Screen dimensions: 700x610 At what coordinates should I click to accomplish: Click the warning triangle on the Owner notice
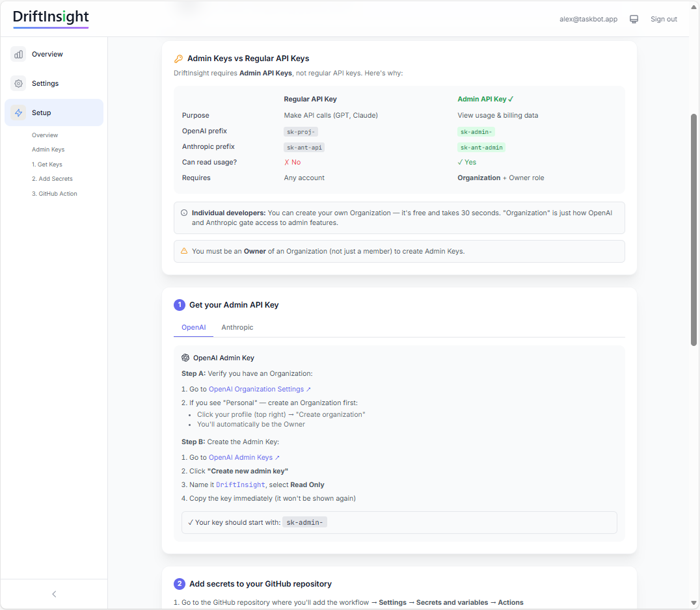184,251
